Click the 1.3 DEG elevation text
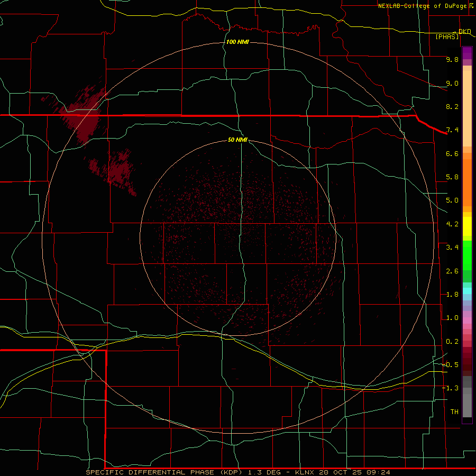This screenshot has height=476, width=476. [264, 472]
